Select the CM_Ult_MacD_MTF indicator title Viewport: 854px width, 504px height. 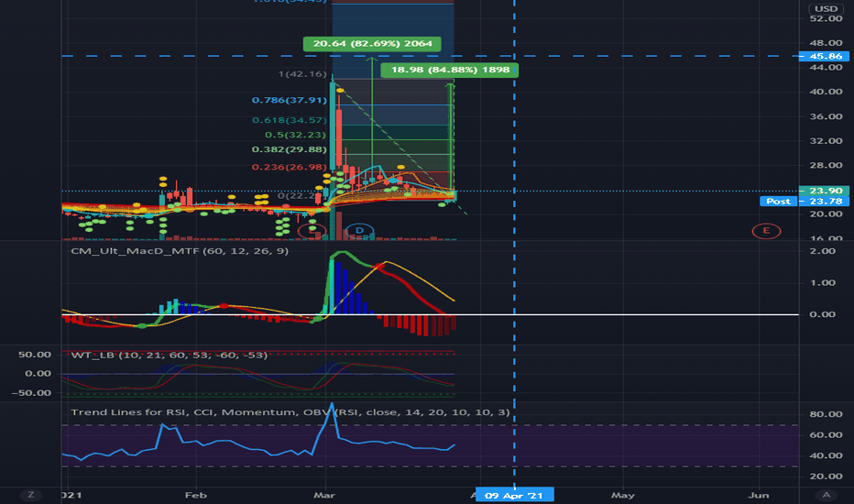pyautogui.click(x=180, y=251)
